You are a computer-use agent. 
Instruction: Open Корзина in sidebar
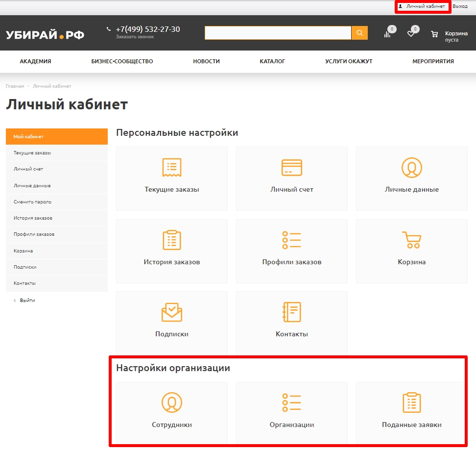coord(57,251)
